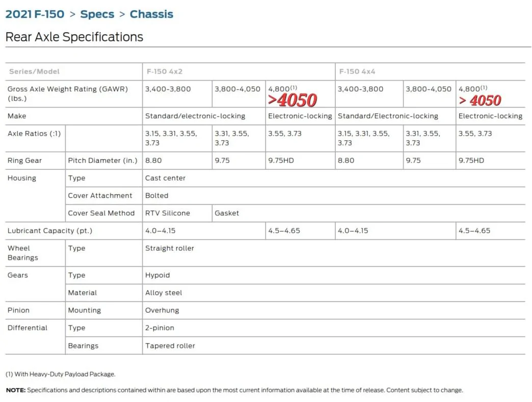Click the red ">4050" annotation under F-150 4x2

click(x=293, y=100)
